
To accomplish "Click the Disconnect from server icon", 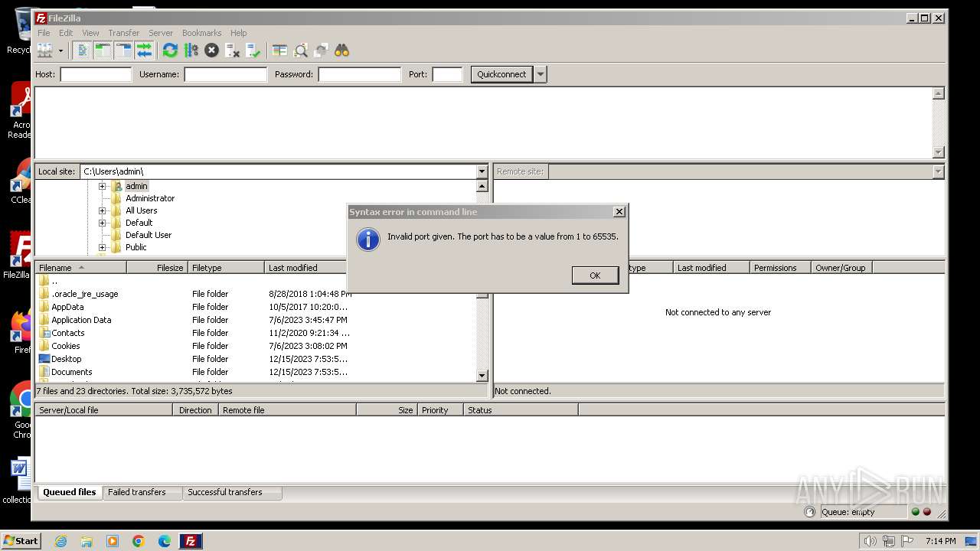I will click(232, 51).
